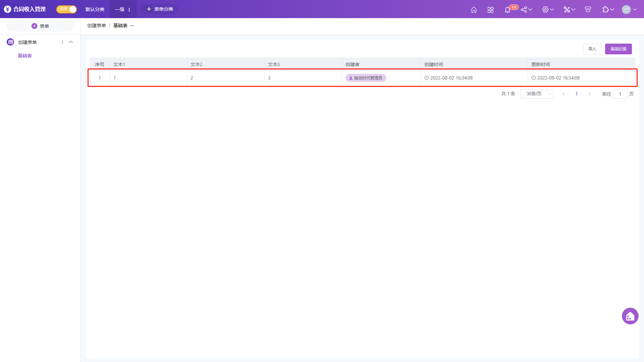Click the 导入 import button
This screenshot has height=362, width=644.
pyautogui.click(x=592, y=49)
